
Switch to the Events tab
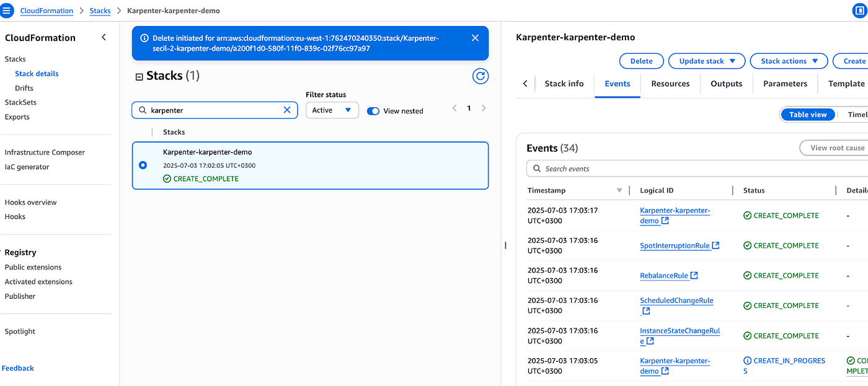point(618,84)
